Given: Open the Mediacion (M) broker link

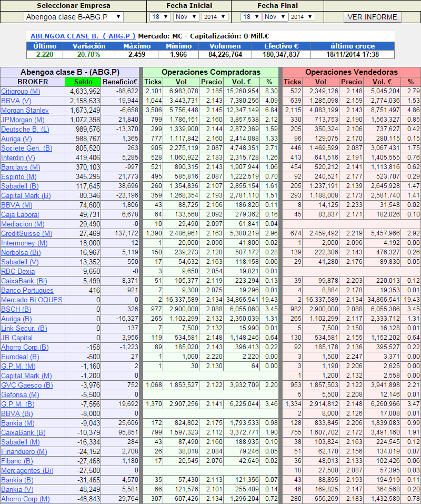Looking at the screenshot, I should pos(23,224).
